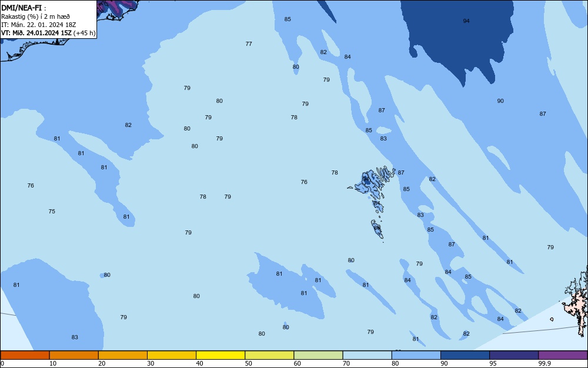Select the bright yellow 40–50 legend swatch
The image size is (588, 368).
[220, 355]
